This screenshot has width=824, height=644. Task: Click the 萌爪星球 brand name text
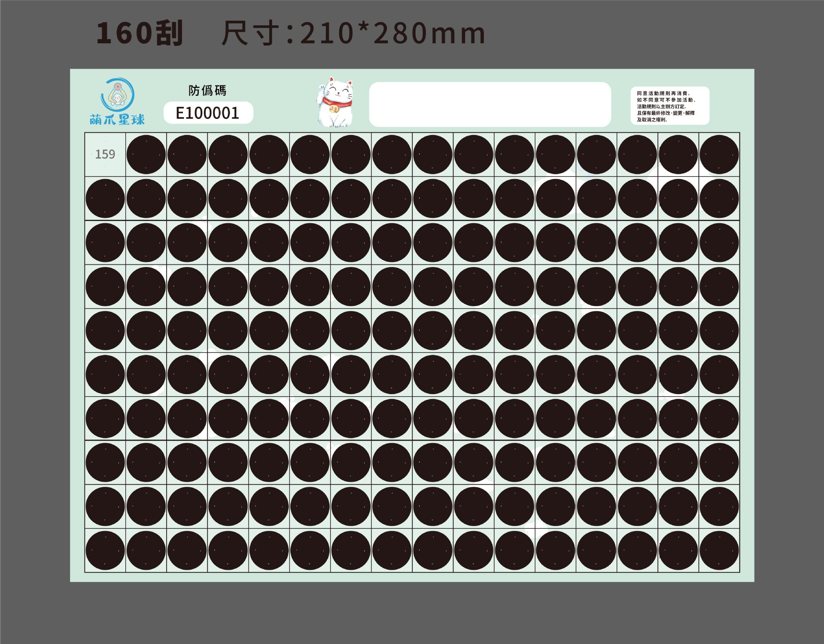pos(117,119)
